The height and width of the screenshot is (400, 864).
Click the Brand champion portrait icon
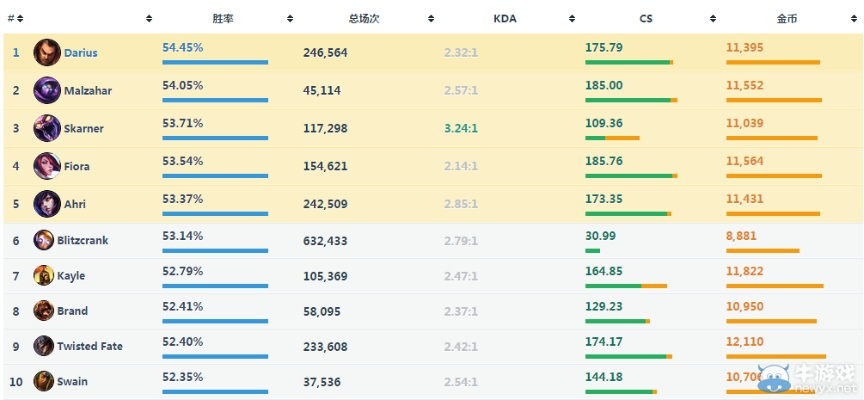(44, 310)
